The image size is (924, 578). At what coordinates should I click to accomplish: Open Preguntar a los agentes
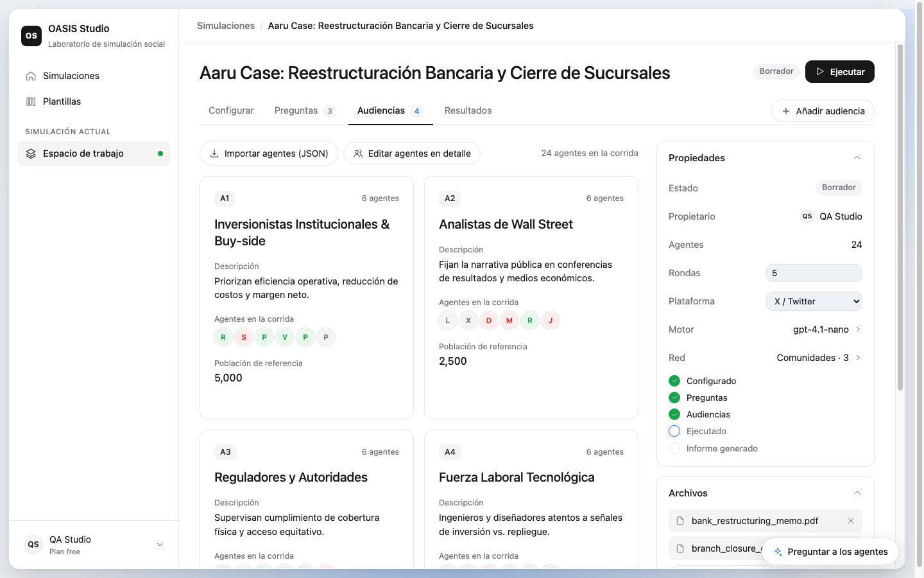pos(830,552)
